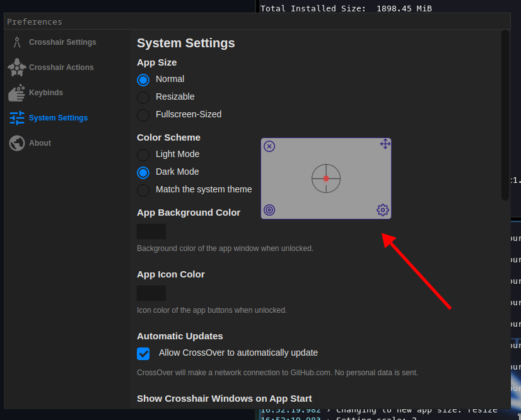Open the App Icon Color swatch

pyautogui.click(x=151, y=293)
